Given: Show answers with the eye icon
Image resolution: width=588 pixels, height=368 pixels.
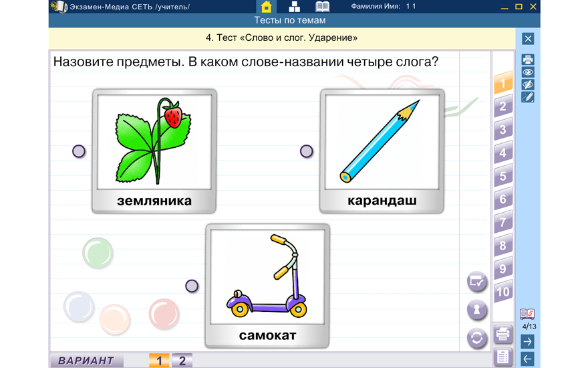Looking at the screenshot, I should (528, 72).
